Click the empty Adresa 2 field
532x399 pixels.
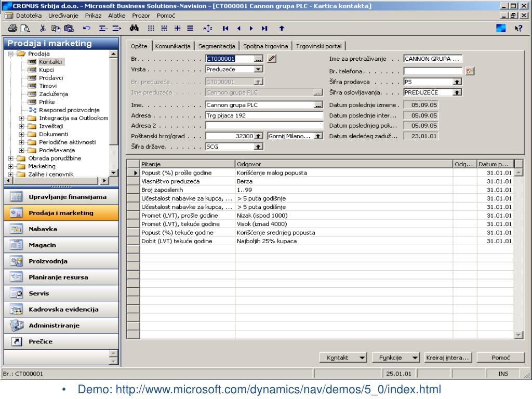pyautogui.click(x=264, y=126)
